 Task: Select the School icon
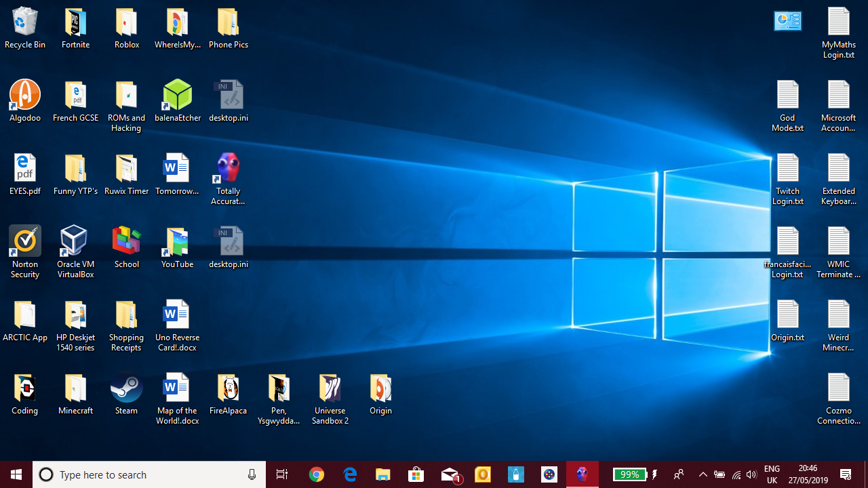click(127, 248)
